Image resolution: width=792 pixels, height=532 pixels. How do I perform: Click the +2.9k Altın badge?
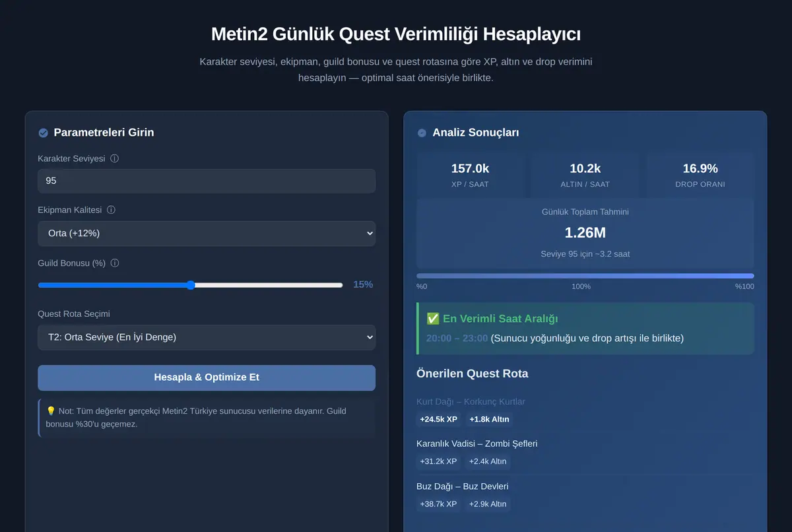(x=488, y=504)
